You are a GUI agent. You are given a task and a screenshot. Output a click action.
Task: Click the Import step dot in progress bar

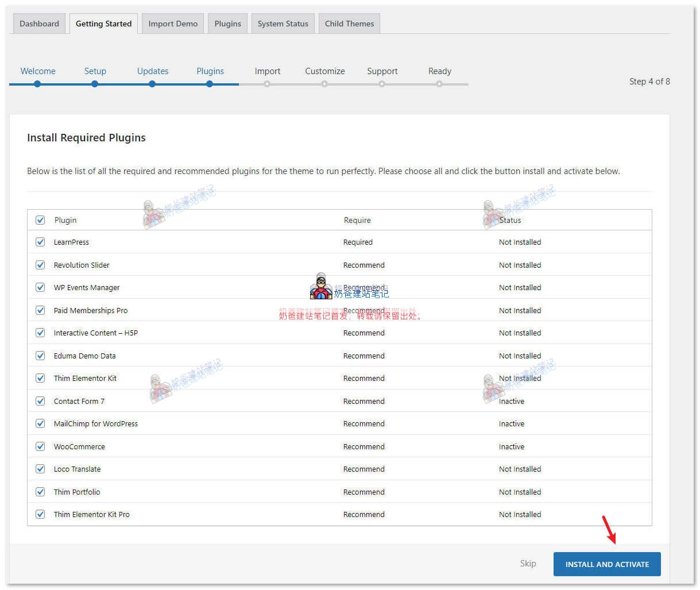coord(267,84)
